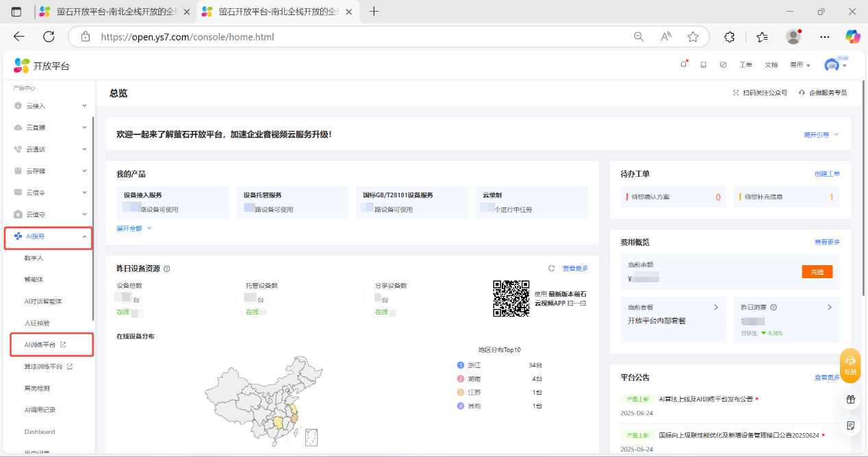Click help icon beside 昨日消费
868x457 pixels.
pos(774,308)
